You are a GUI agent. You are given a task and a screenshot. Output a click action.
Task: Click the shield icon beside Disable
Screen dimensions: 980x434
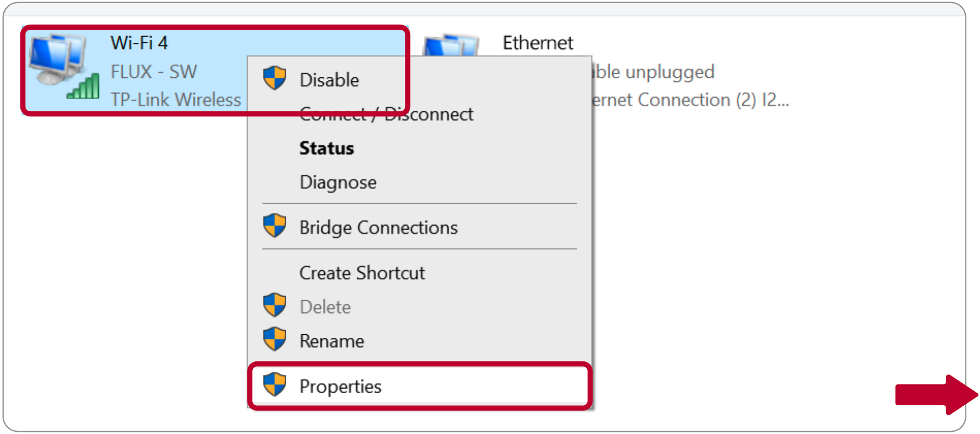[274, 78]
